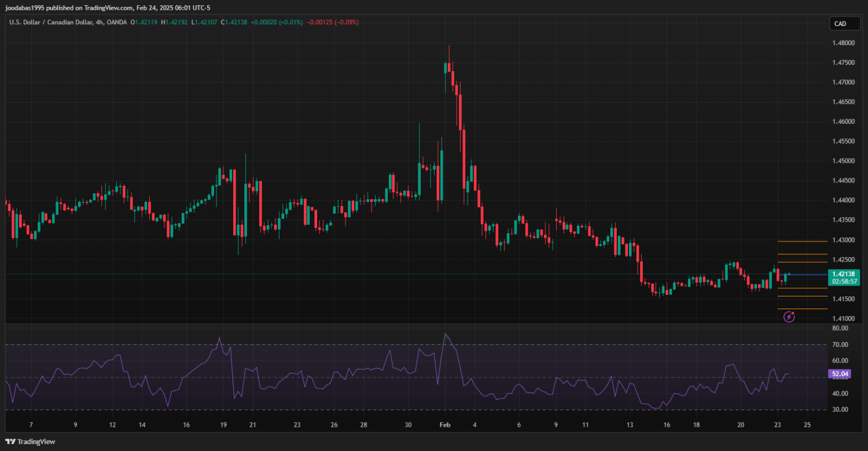Click the 1.44000 price axis label
The width and height of the screenshot is (868, 451).
(844, 200)
